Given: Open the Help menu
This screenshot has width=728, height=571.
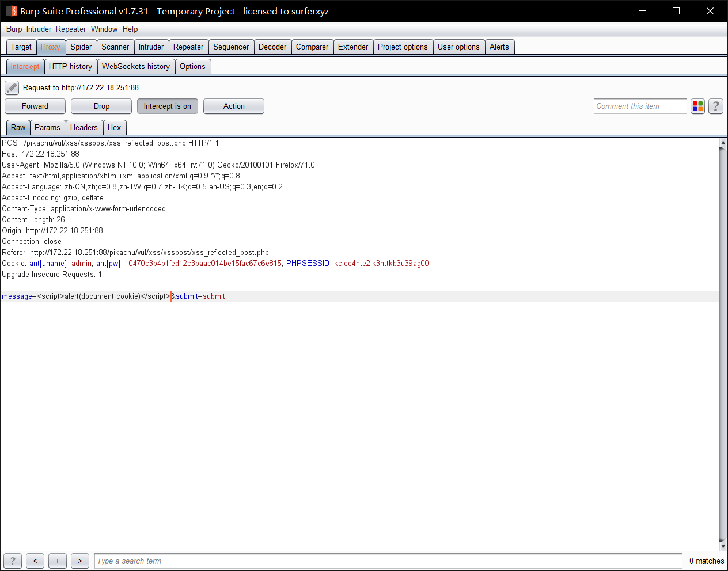Looking at the screenshot, I should point(130,29).
